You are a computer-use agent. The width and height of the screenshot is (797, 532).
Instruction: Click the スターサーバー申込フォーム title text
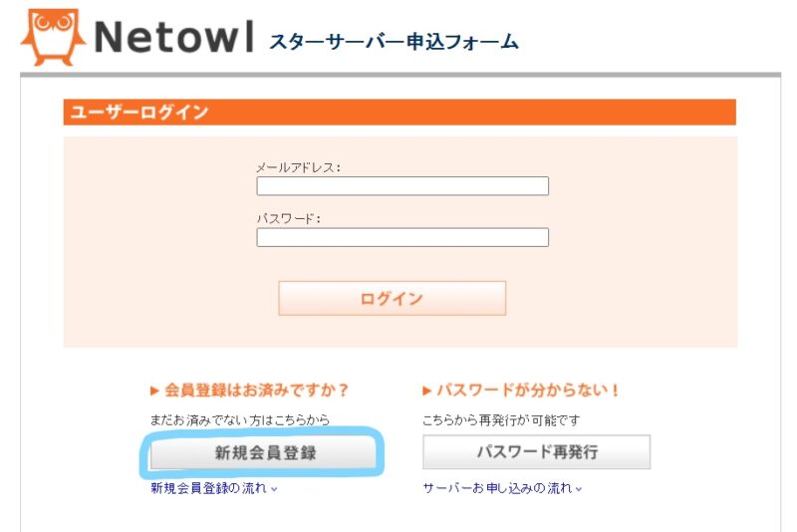(x=394, y=42)
